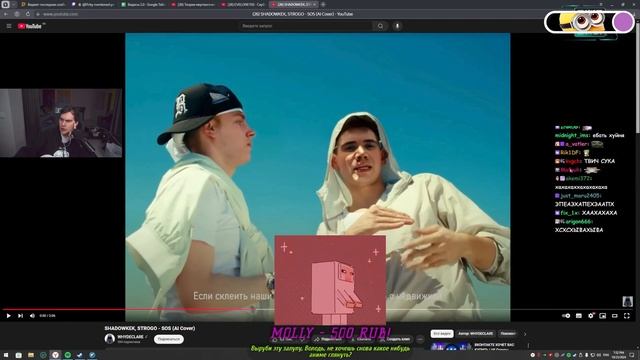640x360 pixels.
Task: Toggle subtitles in the video player
Action: point(579,316)
